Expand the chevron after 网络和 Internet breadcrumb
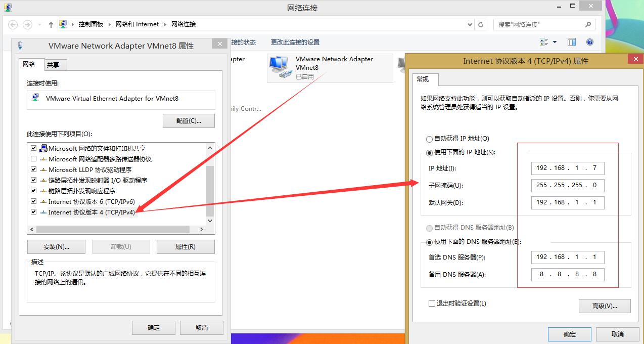 [165, 24]
